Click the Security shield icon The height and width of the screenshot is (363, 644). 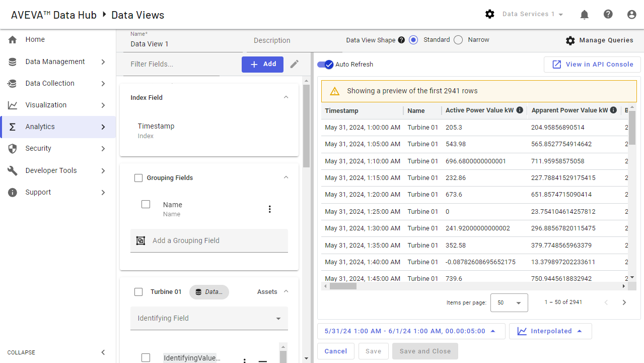(x=13, y=149)
